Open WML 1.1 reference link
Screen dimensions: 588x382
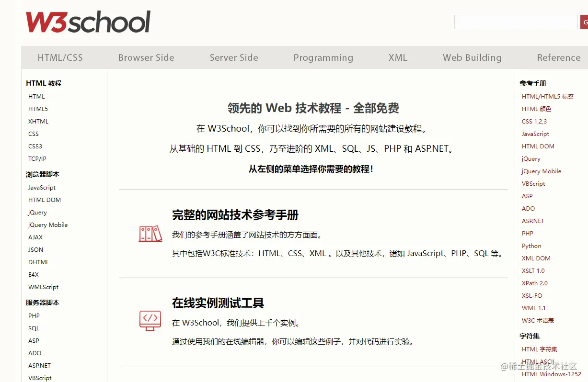(534, 308)
